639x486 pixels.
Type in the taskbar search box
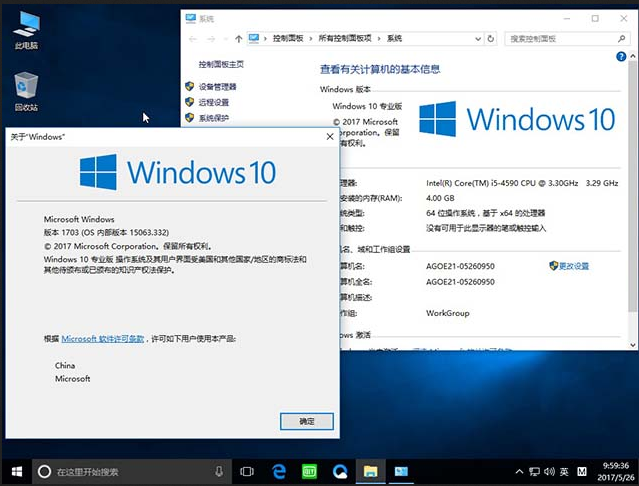[132, 472]
